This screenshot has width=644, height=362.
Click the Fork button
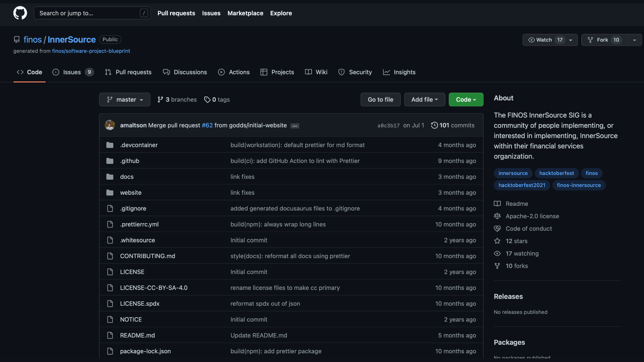604,40
